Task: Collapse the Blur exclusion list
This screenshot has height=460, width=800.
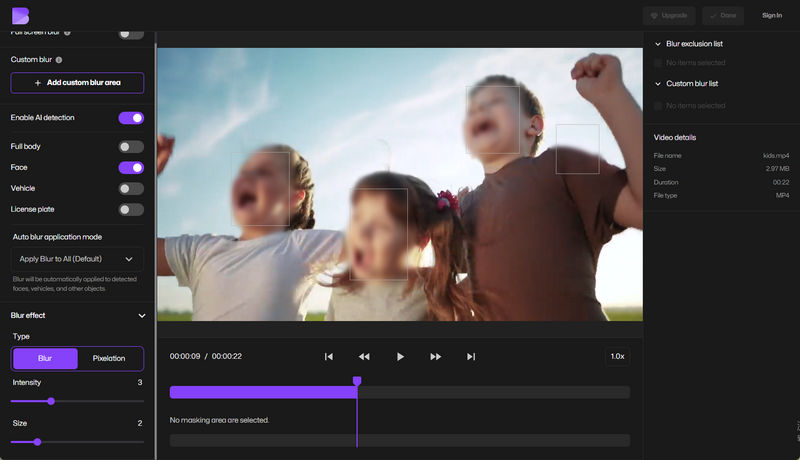Action: (658, 44)
